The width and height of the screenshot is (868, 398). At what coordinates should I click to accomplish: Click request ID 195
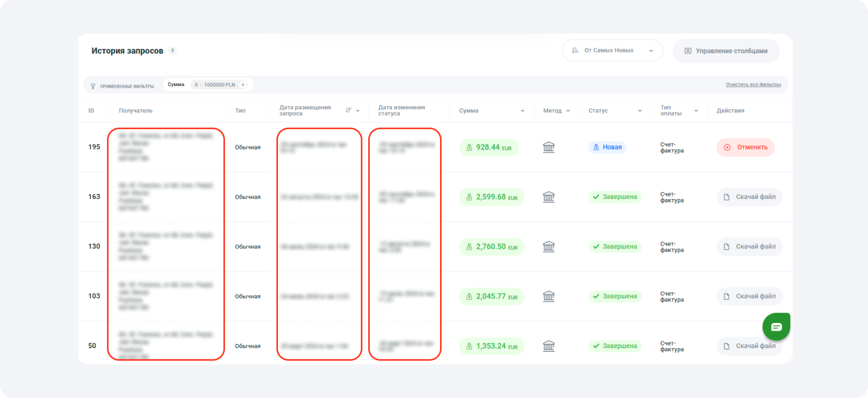pyautogui.click(x=94, y=147)
